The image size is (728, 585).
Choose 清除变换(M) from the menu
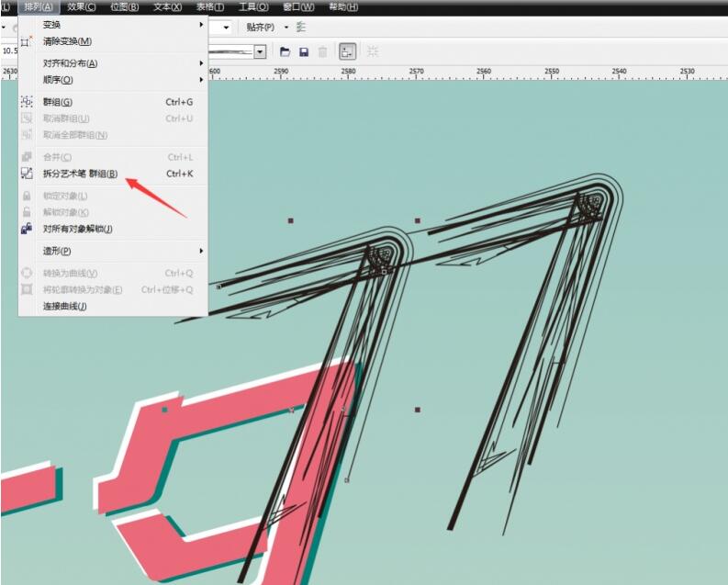(113, 41)
